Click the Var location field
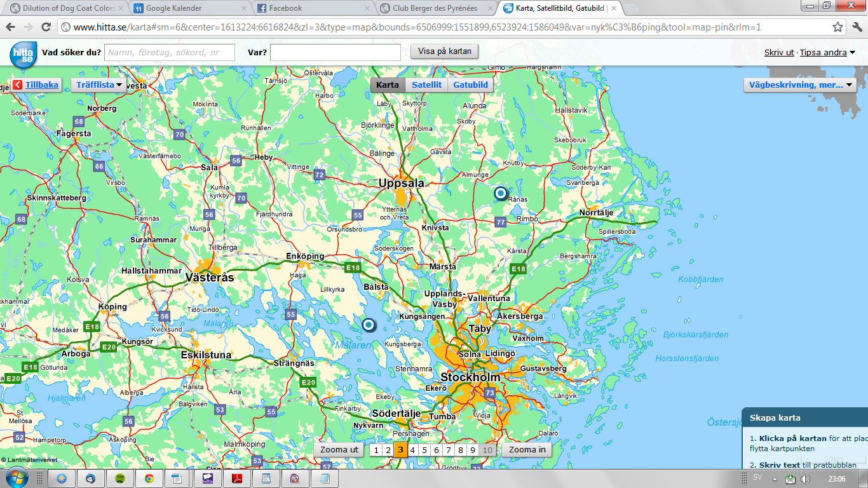Image resolution: width=868 pixels, height=488 pixels. [336, 53]
